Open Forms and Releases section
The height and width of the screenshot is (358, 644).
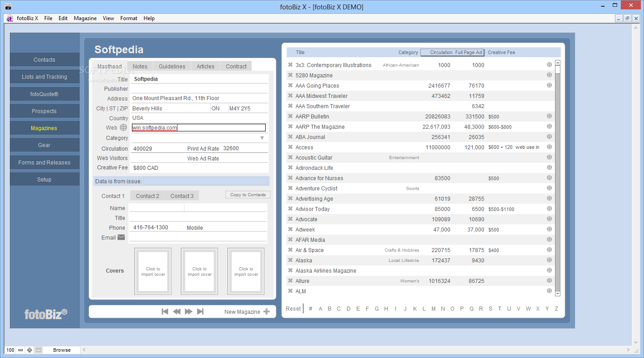click(44, 162)
